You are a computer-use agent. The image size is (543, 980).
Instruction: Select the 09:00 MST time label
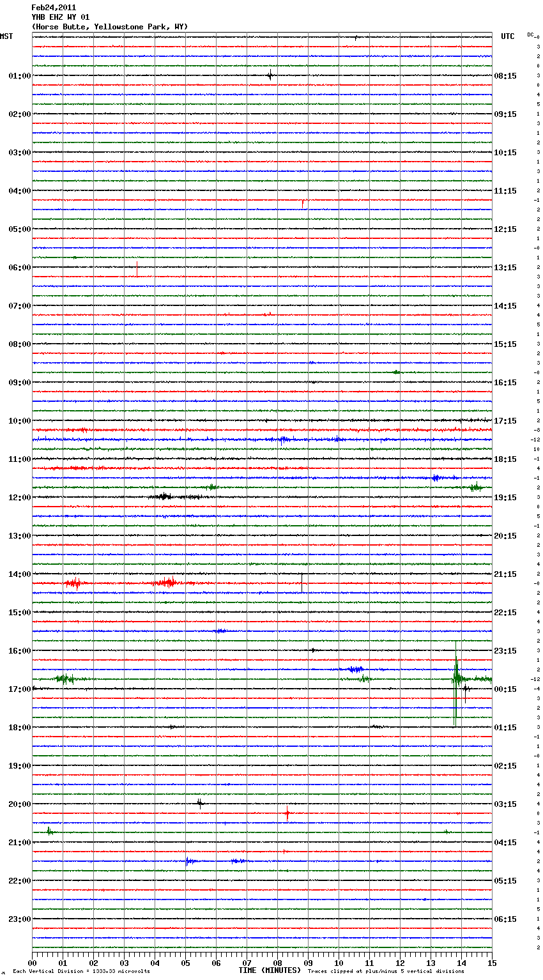point(20,383)
